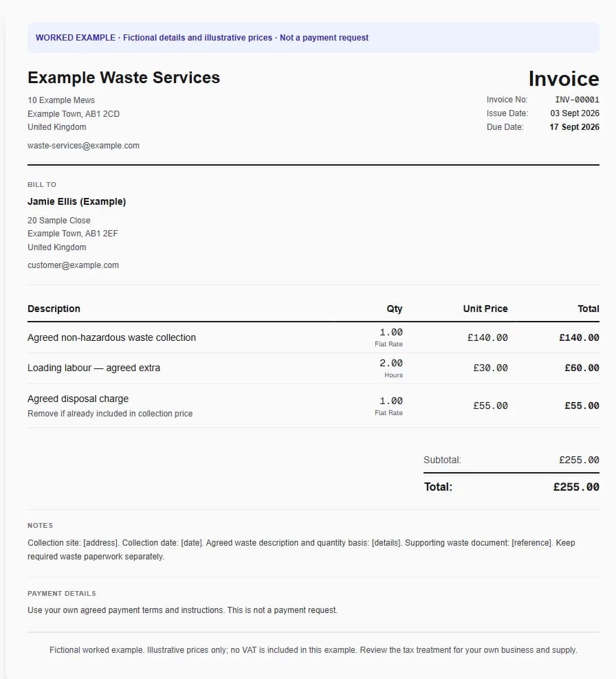
Task: Select the 'Example Waste Services' company heading
Action: [124, 78]
